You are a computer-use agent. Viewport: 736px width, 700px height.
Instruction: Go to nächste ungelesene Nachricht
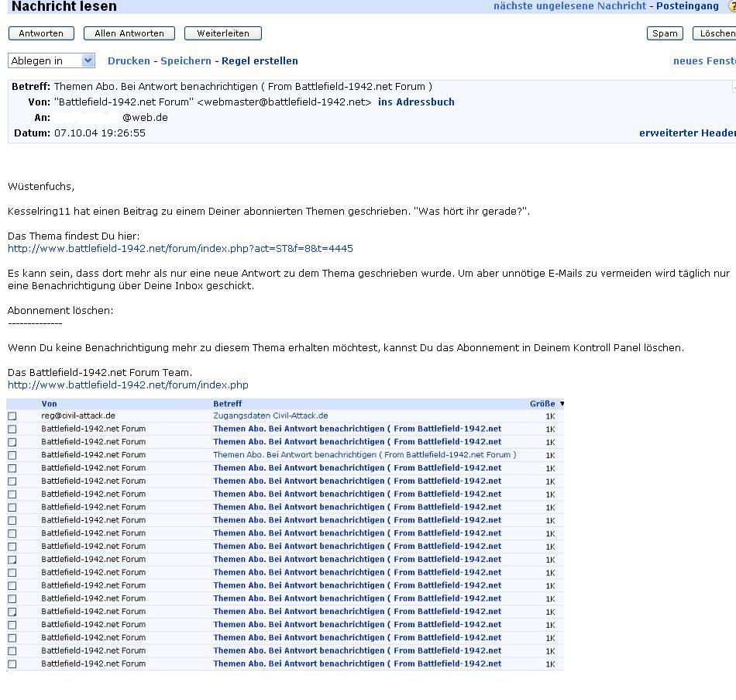coord(570,6)
